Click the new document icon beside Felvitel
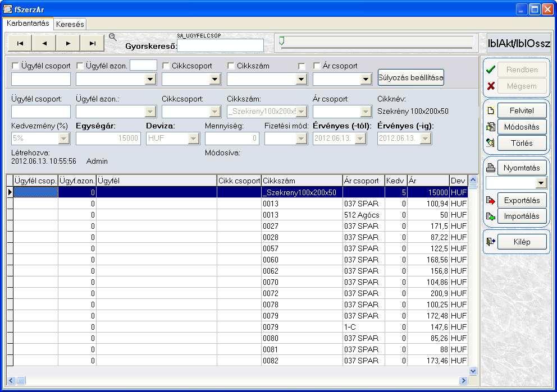 tap(491, 110)
